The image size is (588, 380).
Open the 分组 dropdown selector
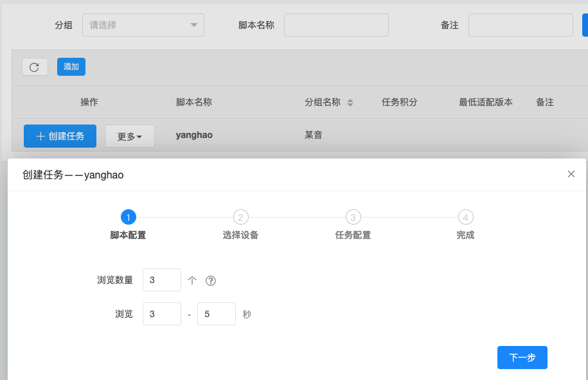point(143,25)
